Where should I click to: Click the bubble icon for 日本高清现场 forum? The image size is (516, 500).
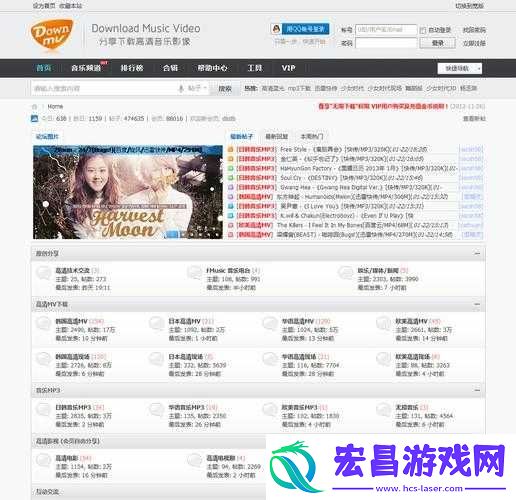pos(157,359)
